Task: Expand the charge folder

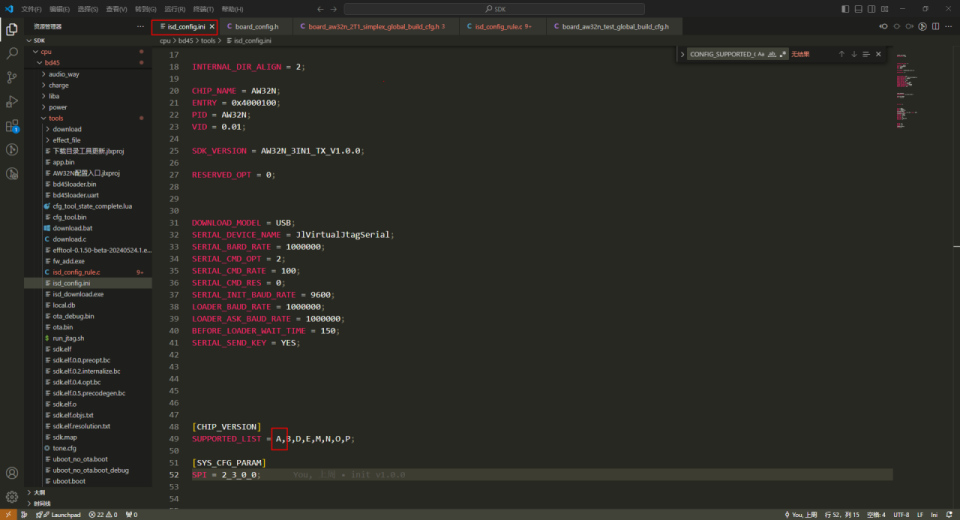Action: (x=88, y=85)
